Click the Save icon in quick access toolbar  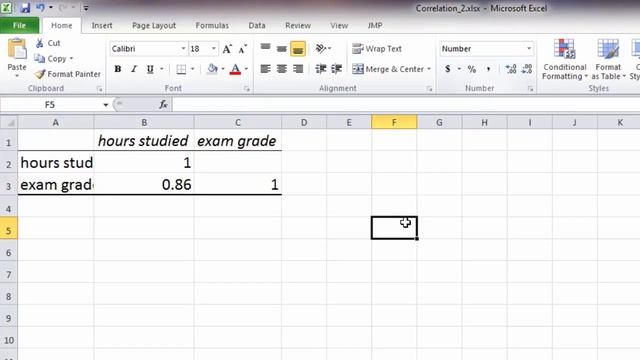[25, 8]
